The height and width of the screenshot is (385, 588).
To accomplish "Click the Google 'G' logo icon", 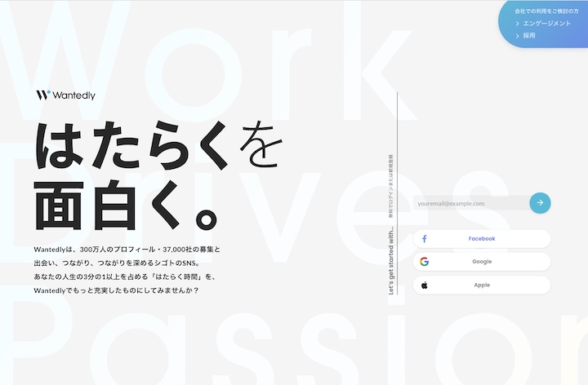I will (x=424, y=262).
